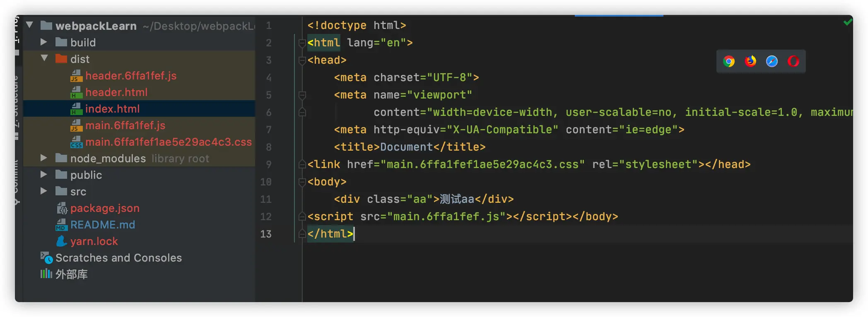Image resolution: width=868 pixels, height=317 pixels.
Task: Open in Firefox browser icon
Action: coord(750,61)
